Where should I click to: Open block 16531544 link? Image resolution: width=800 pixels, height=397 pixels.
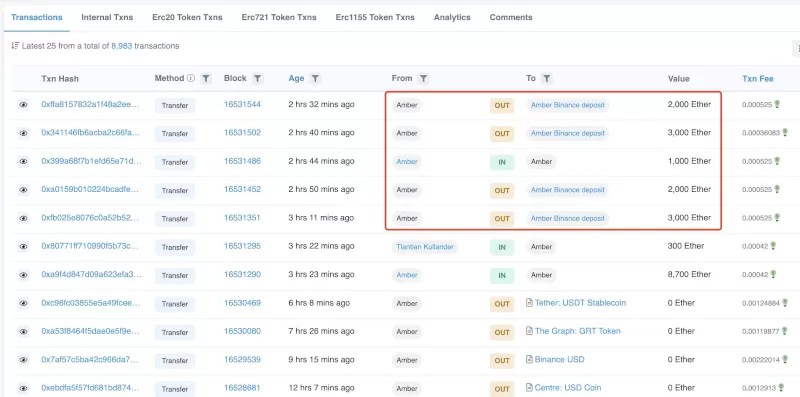click(242, 105)
